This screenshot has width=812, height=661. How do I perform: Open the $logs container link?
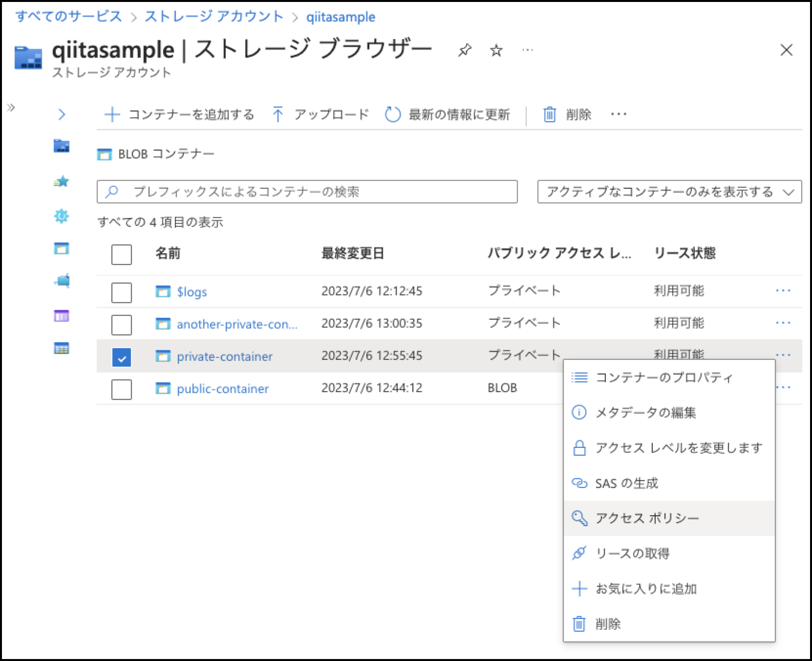[x=192, y=292]
